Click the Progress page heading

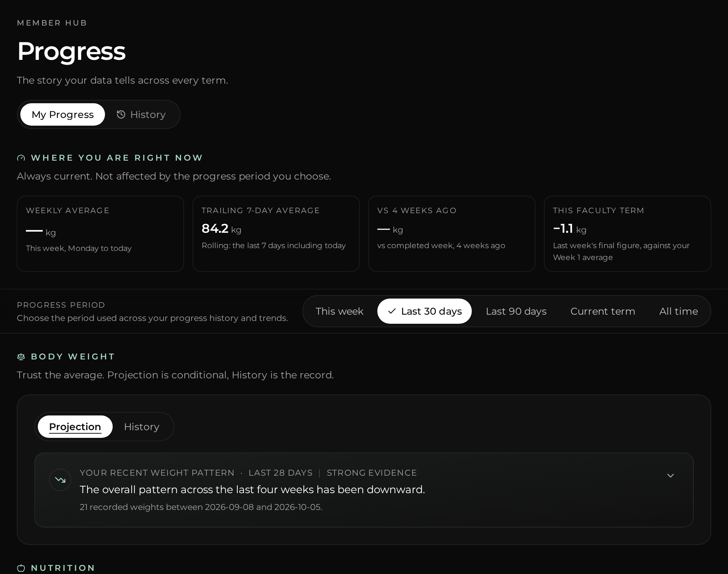71,51
